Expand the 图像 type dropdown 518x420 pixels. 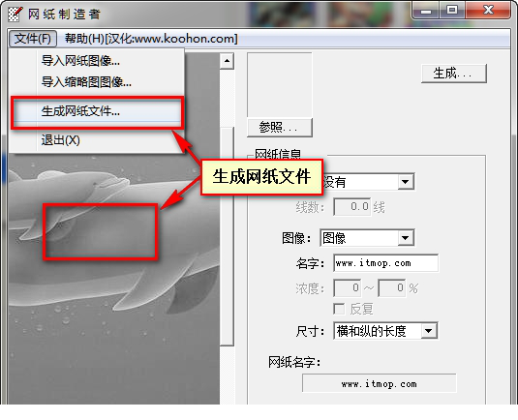406,238
